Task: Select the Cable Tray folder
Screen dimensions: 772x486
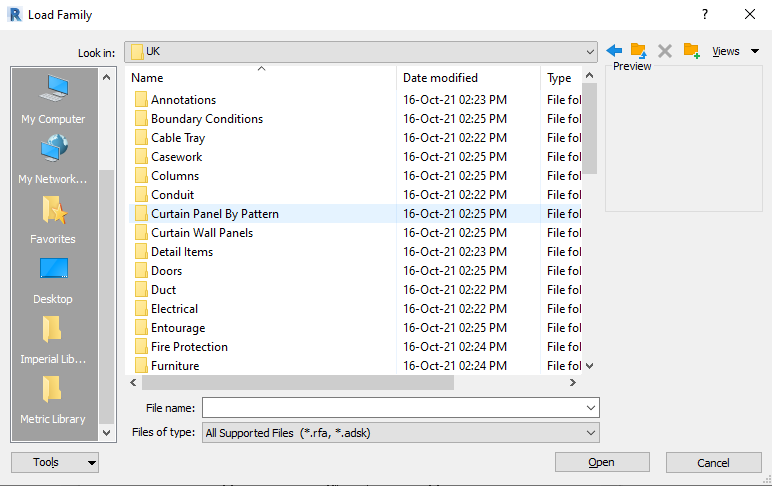Action: pyautogui.click(x=178, y=138)
